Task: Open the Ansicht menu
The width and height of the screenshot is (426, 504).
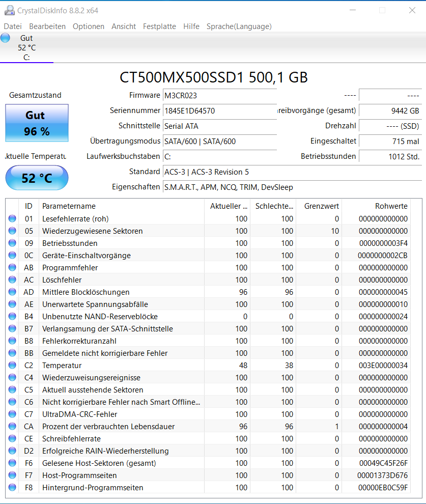Action: pyautogui.click(x=124, y=26)
